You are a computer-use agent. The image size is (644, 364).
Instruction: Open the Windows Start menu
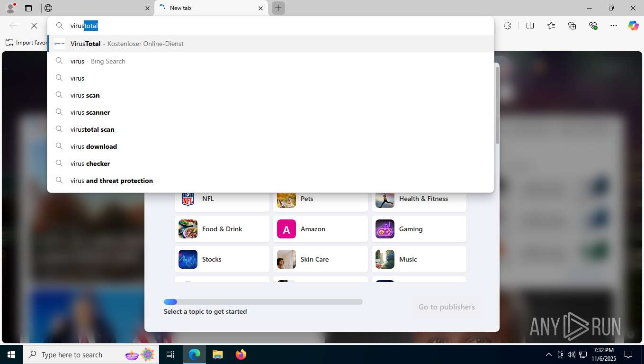pyautogui.click(x=11, y=355)
